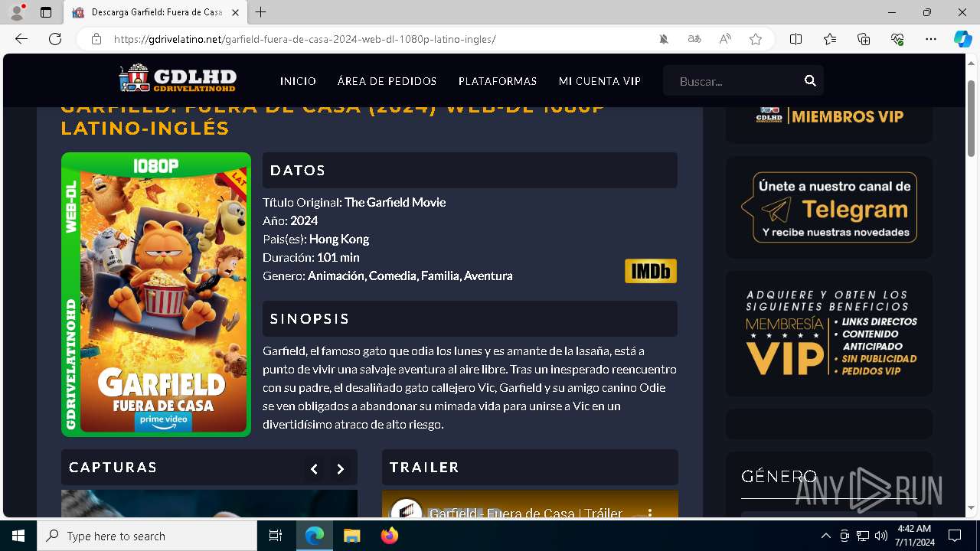Open Copilot sidebar
980x551 pixels.
tap(962, 39)
